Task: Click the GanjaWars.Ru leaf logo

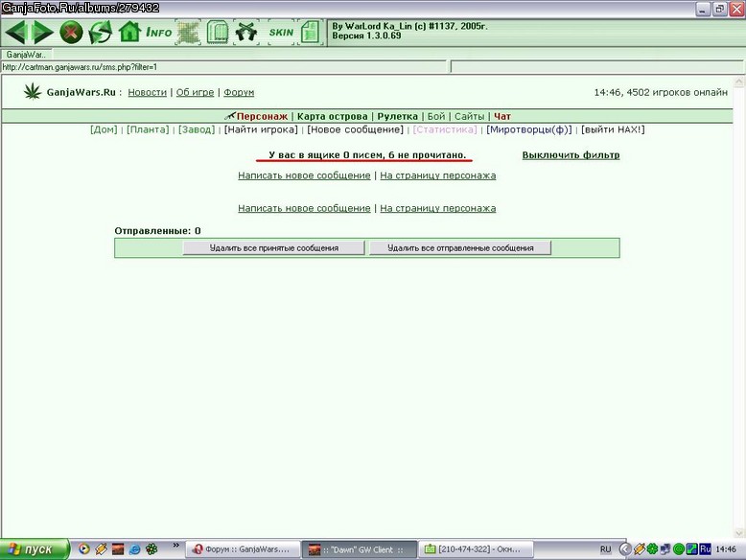Action: pos(33,91)
